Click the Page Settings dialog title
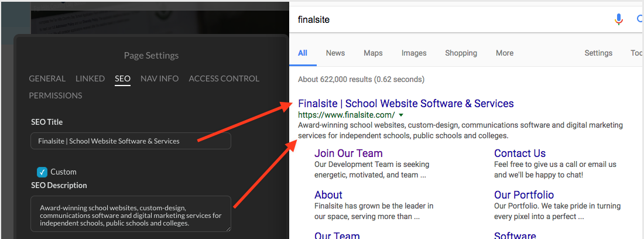 click(151, 55)
